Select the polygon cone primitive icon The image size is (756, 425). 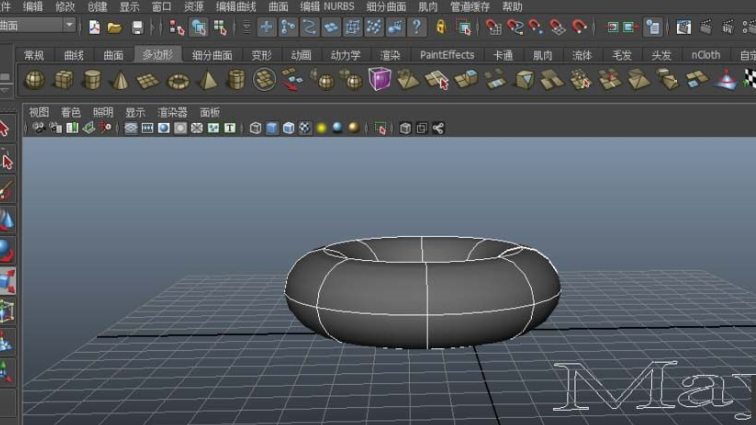[120, 80]
